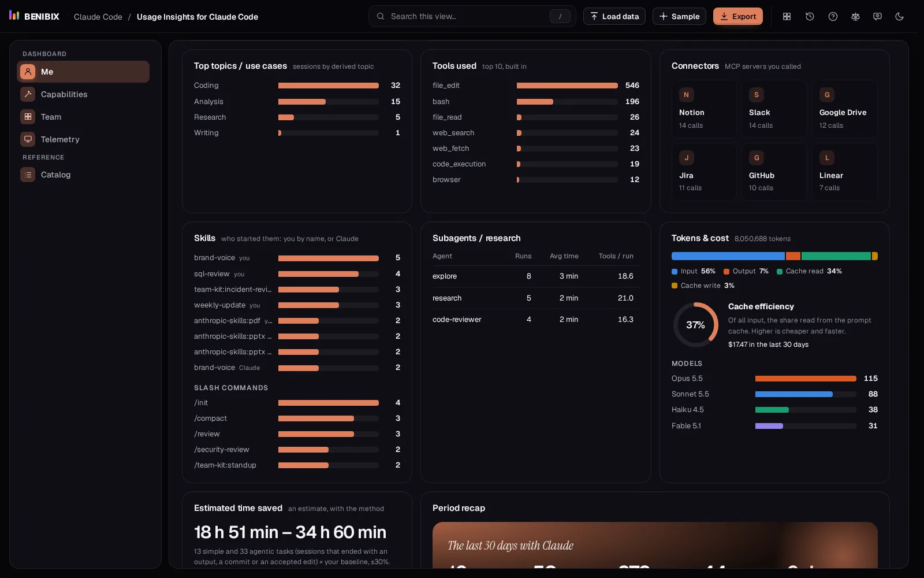The height and width of the screenshot is (578, 924).
Task: Open the Capabilities dashboard page
Action: coord(83,94)
